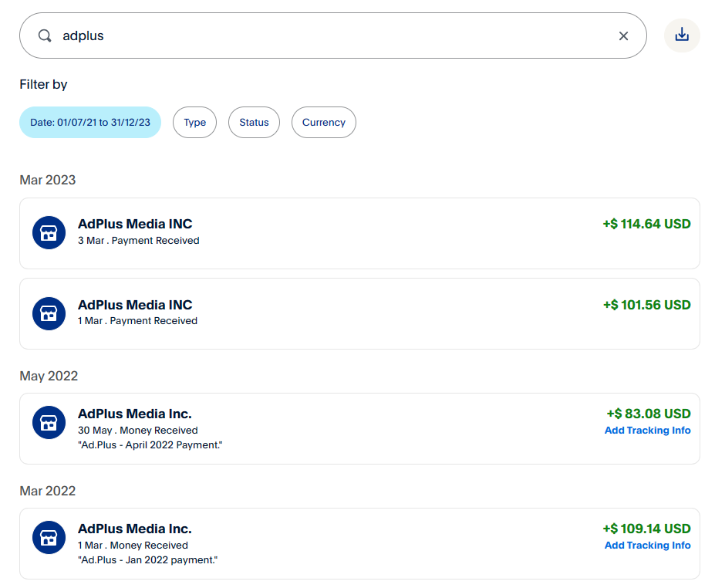Click the search field containing adplus

tap(333, 35)
